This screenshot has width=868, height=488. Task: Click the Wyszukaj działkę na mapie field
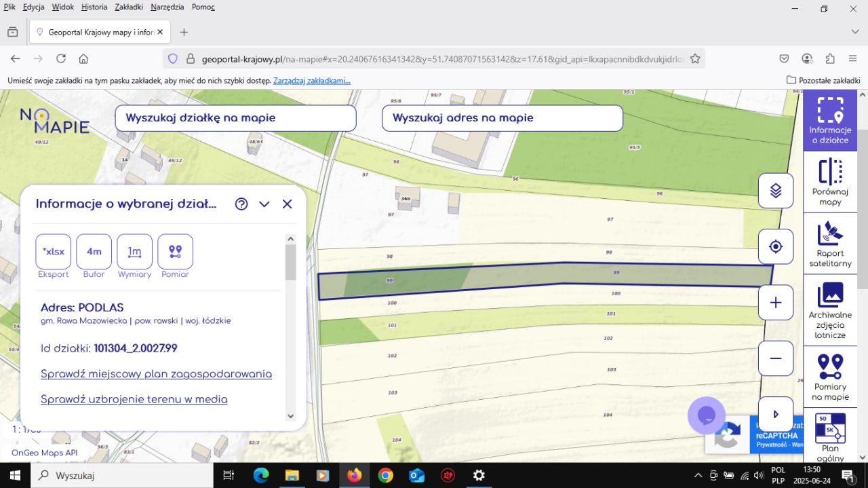[x=235, y=118]
